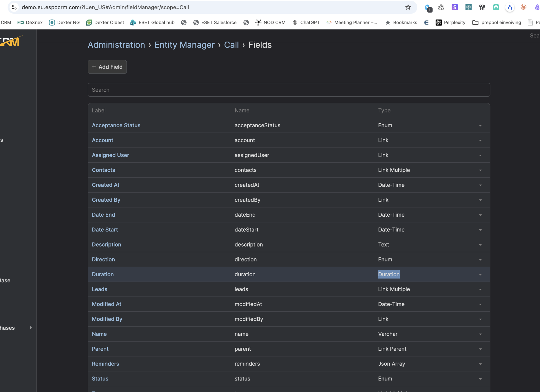Open Reminders field

click(x=105, y=364)
